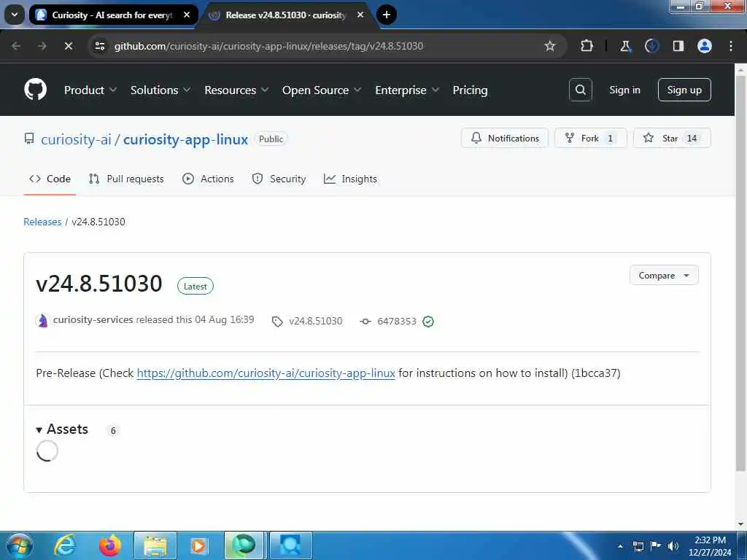
Task: Open the curiosity-services profile link
Action: tap(93, 319)
